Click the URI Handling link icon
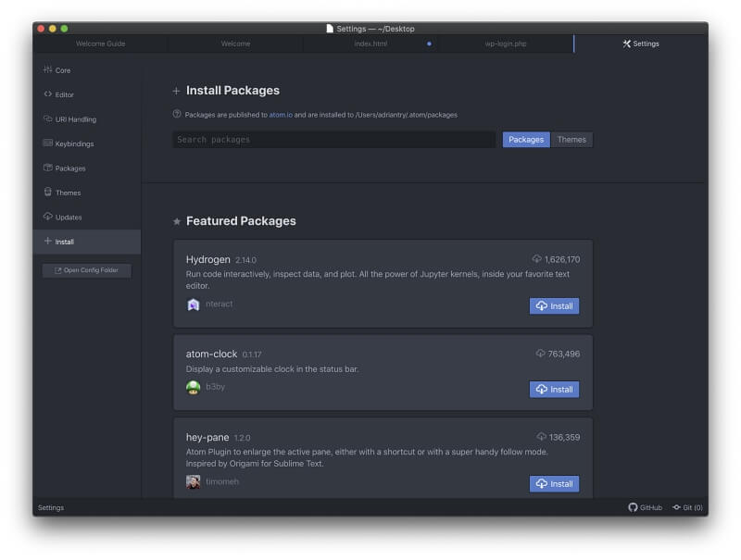Screen dimensions: 741x560 point(48,118)
